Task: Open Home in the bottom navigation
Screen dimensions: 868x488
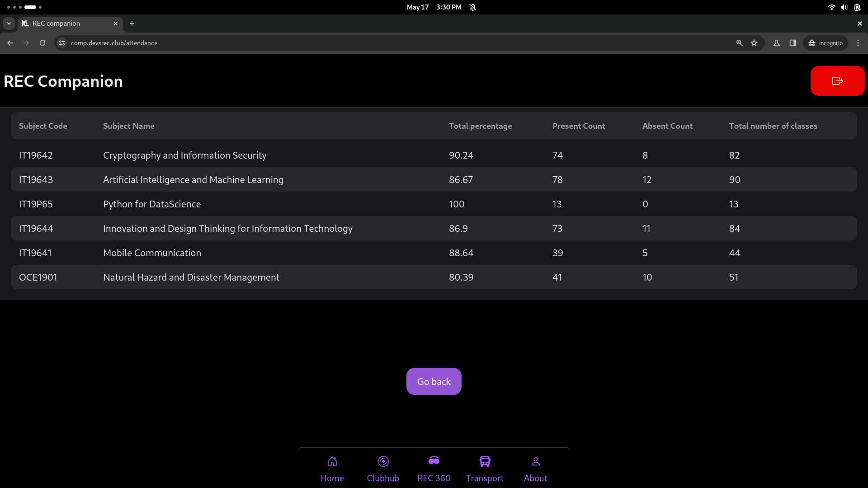Action: coord(332,469)
